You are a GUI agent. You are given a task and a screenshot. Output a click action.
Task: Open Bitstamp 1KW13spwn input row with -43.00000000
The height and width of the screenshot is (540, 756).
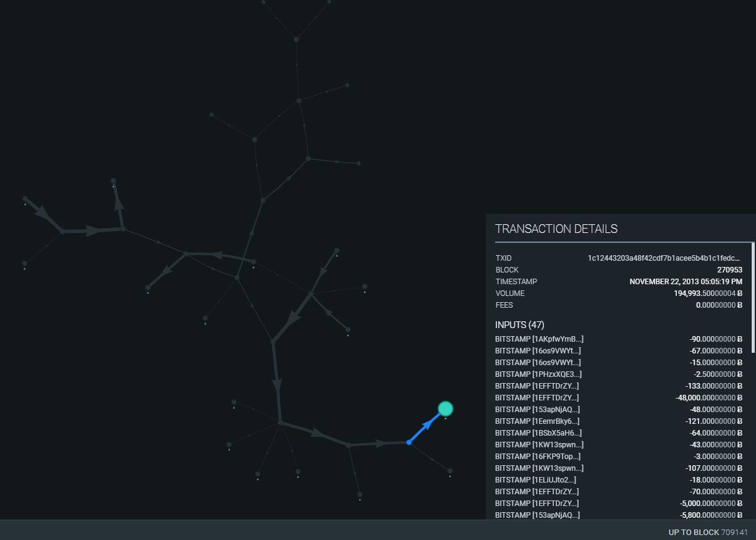coord(618,445)
